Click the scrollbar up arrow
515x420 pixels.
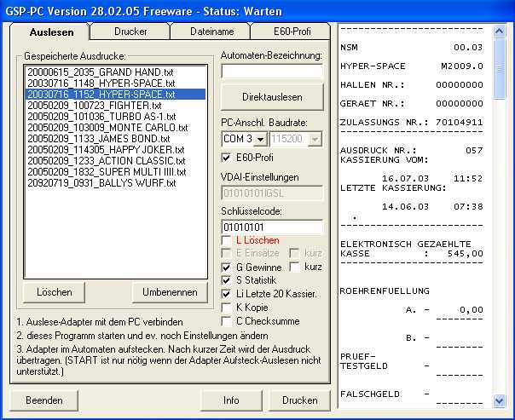coord(500,32)
